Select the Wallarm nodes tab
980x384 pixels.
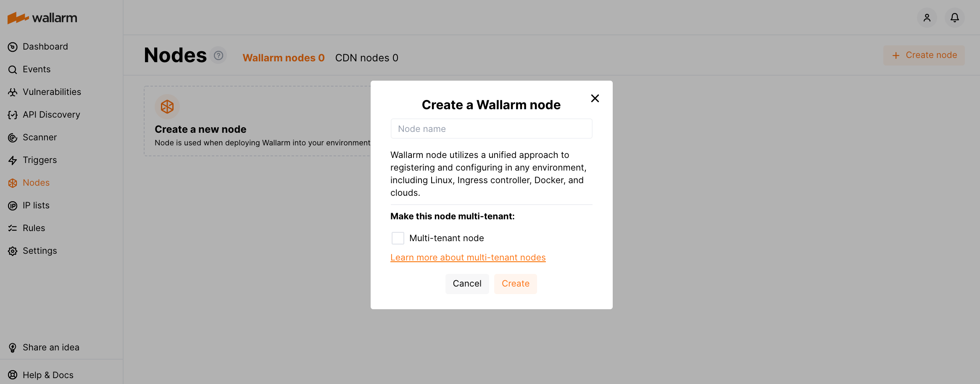coord(283,58)
